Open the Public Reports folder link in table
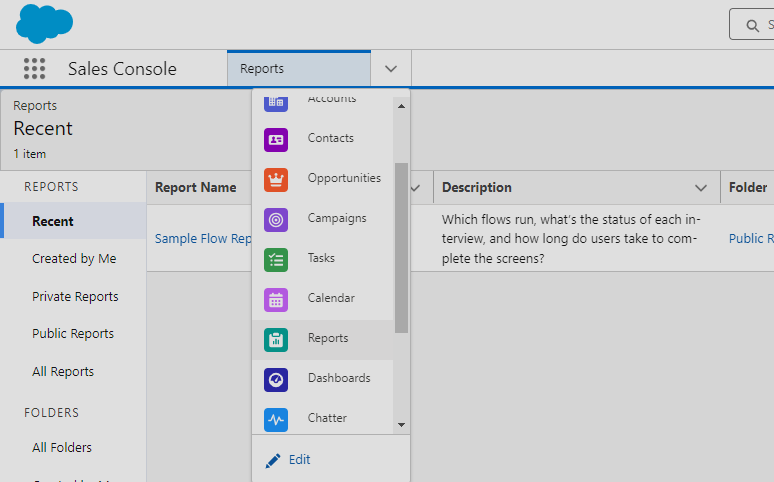Image resolution: width=774 pixels, height=482 pixels. click(x=751, y=239)
